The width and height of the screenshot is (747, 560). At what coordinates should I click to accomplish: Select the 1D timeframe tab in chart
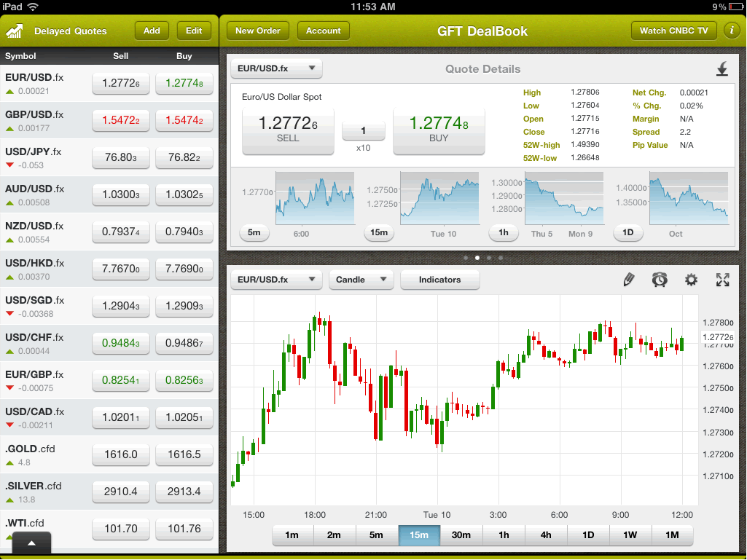[x=588, y=535]
